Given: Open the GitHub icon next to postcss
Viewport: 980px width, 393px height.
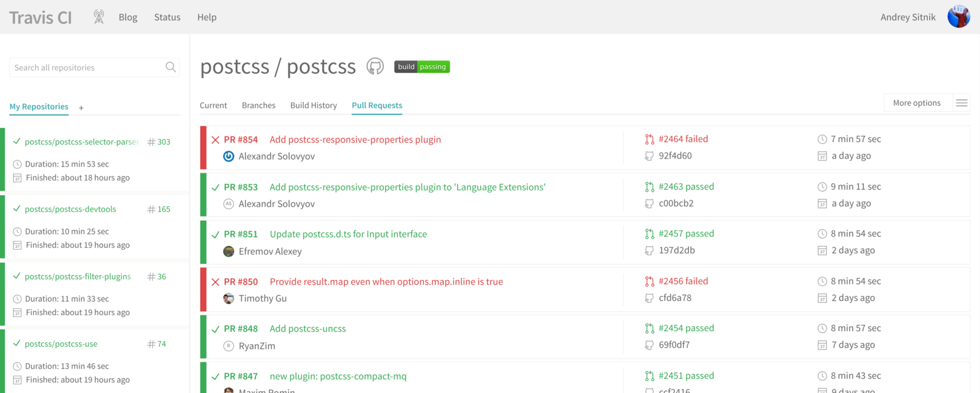Looking at the screenshot, I should (x=375, y=66).
